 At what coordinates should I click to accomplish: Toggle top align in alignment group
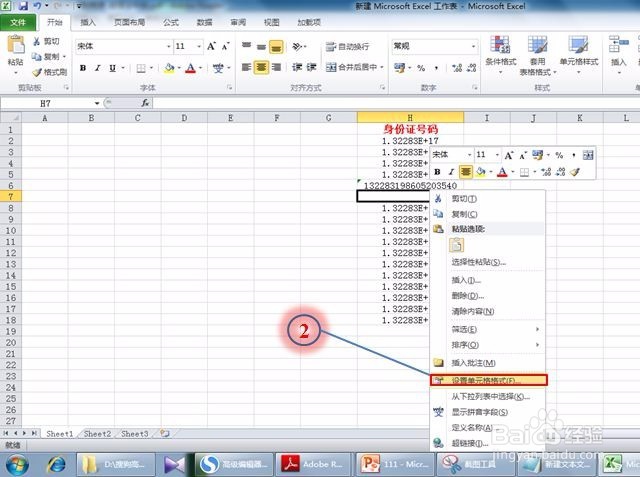[x=246, y=47]
